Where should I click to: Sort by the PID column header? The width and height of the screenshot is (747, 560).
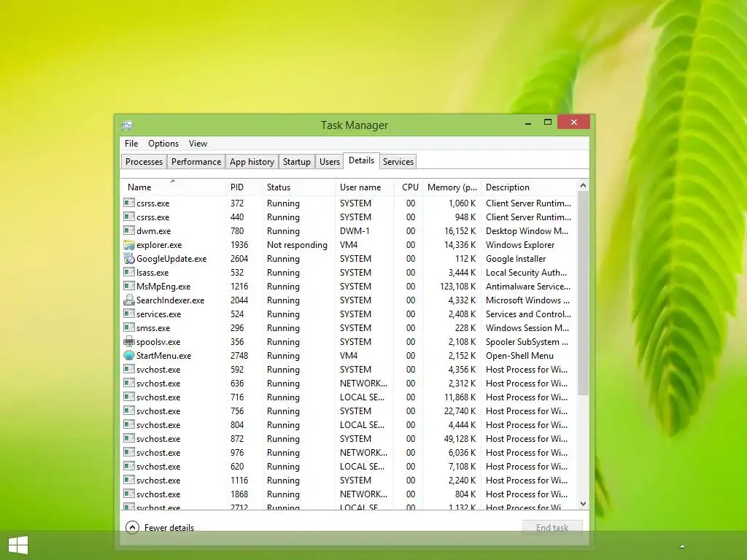[242, 187]
